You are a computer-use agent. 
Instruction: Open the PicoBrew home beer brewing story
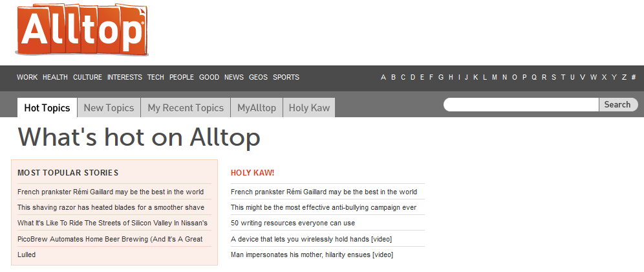click(x=110, y=239)
